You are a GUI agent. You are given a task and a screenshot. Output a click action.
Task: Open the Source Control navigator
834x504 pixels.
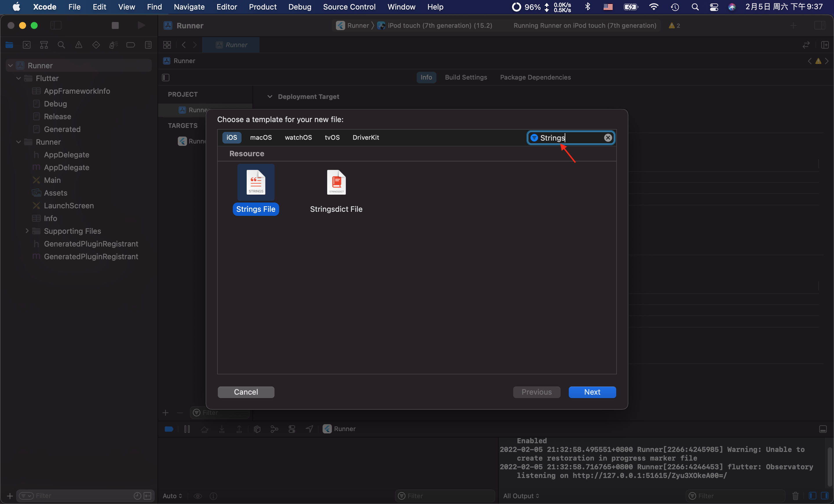click(26, 45)
